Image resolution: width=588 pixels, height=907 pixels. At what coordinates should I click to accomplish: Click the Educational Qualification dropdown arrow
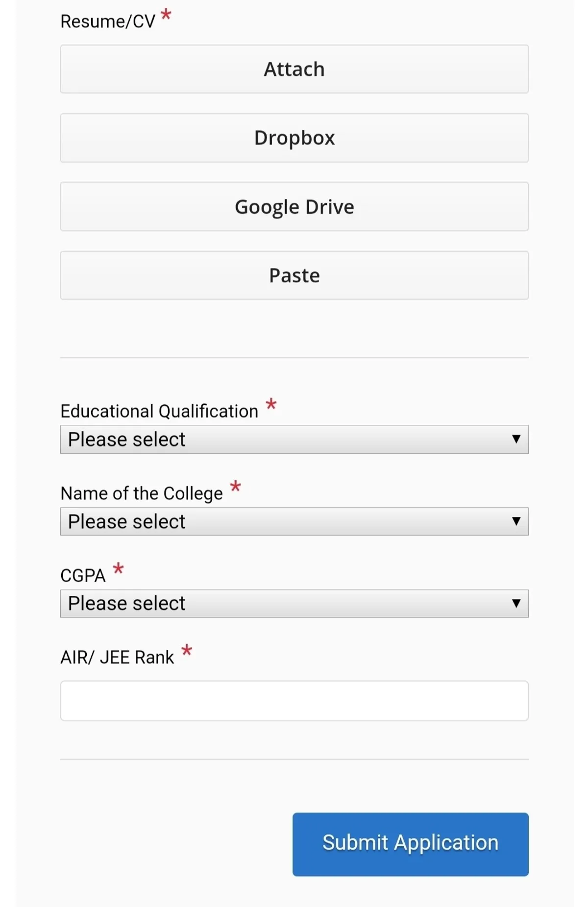(x=516, y=439)
